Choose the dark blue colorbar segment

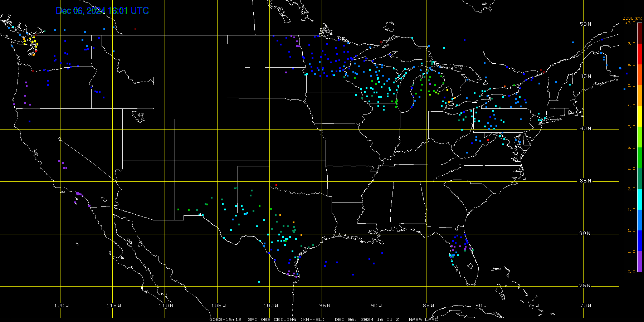point(640,240)
